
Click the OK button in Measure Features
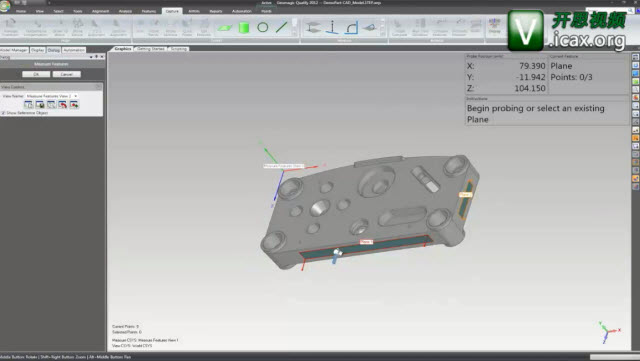pos(36,74)
